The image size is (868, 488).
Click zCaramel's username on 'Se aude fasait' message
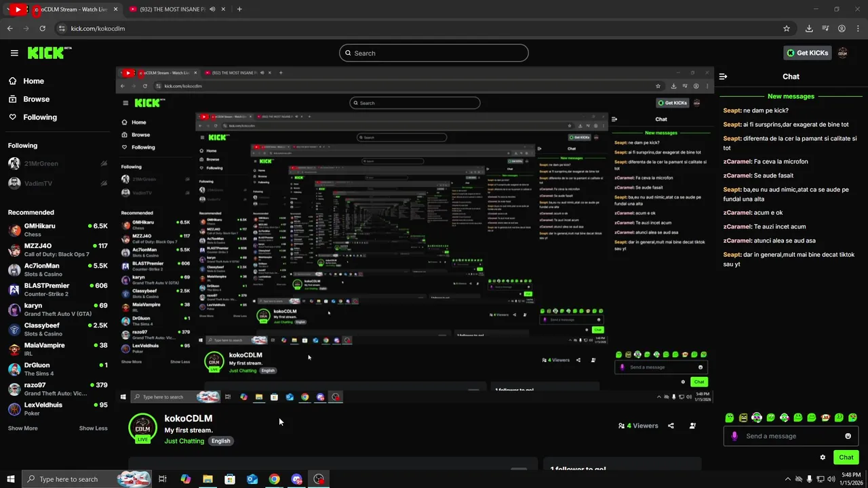click(737, 176)
